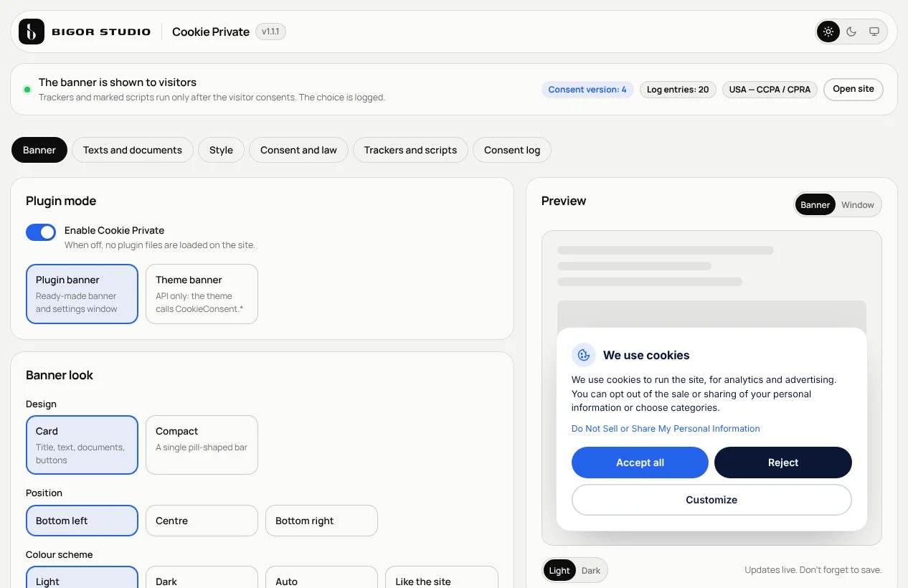Click the 'We use cookies' preview heading
This screenshot has height=588, width=908.
pyautogui.click(x=646, y=355)
